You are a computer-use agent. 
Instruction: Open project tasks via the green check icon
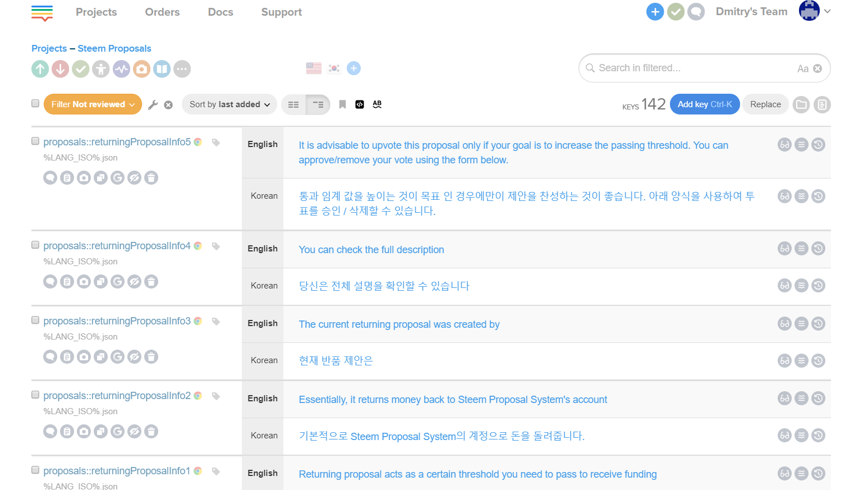pos(81,69)
